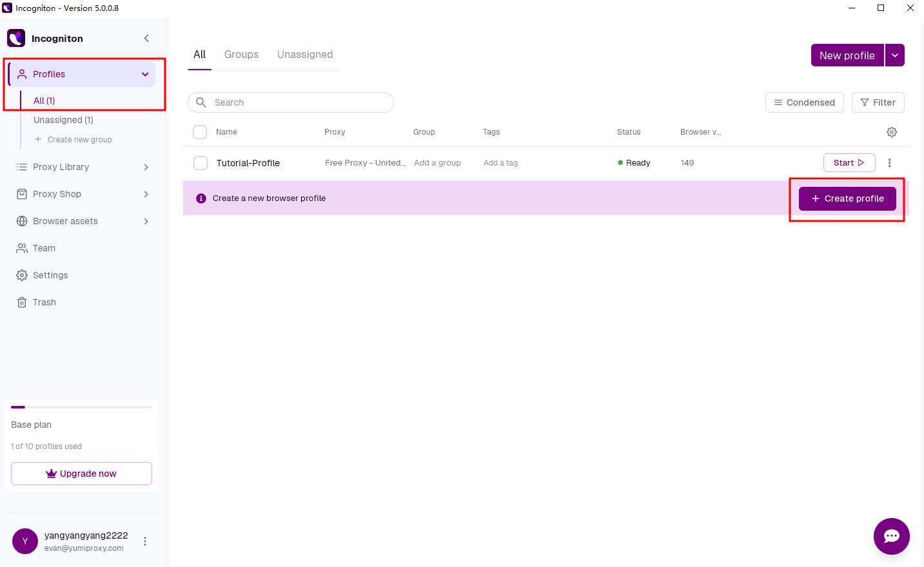Close the Incogniton window
Image resolution: width=924 pixels, height=567 pixels.
910,8
